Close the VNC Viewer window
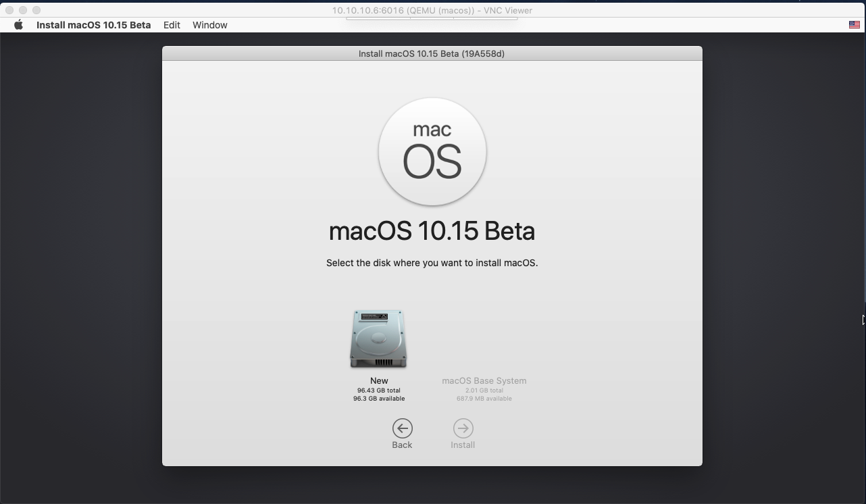 pyautogui.click(x=9, y=10)
